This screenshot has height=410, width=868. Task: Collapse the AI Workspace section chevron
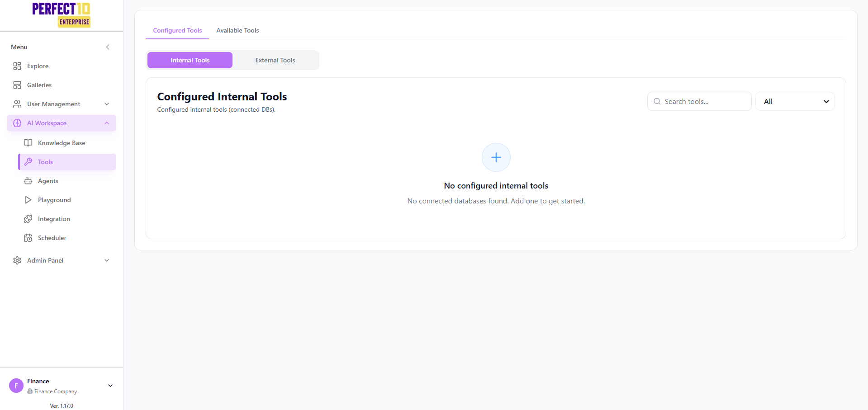click(107, 123)
